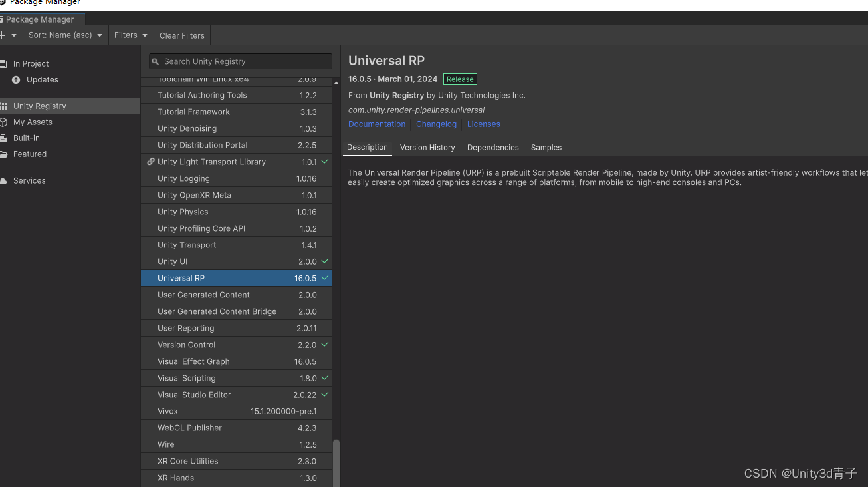
Task: Open My Assets in the sidebar
Action: pyautogui.click(x=70, y=122)
